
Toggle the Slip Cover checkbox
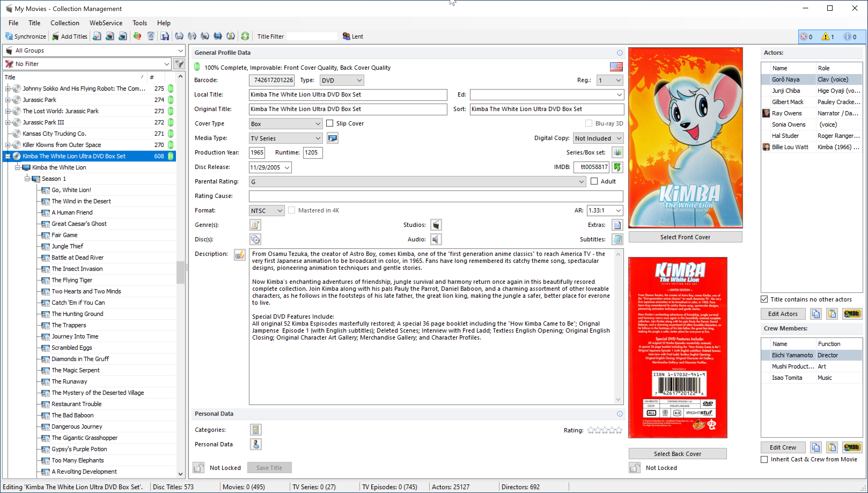pos(330,123)
